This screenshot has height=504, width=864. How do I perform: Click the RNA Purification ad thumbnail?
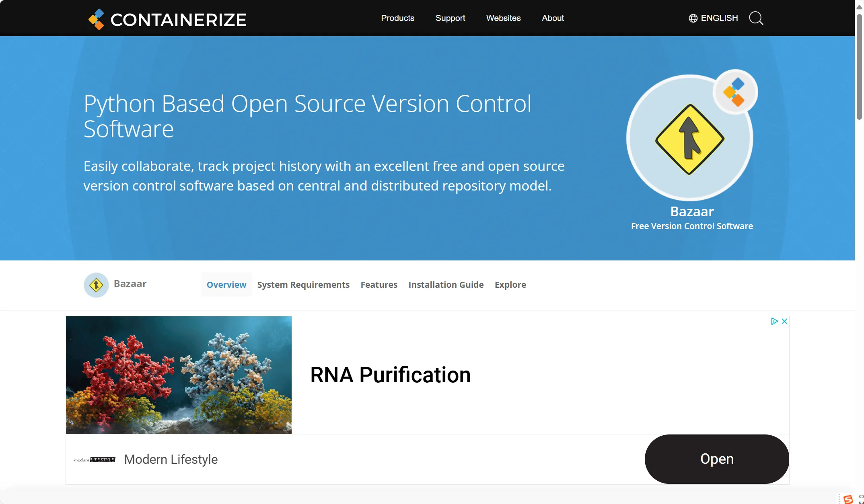(178, 375)
